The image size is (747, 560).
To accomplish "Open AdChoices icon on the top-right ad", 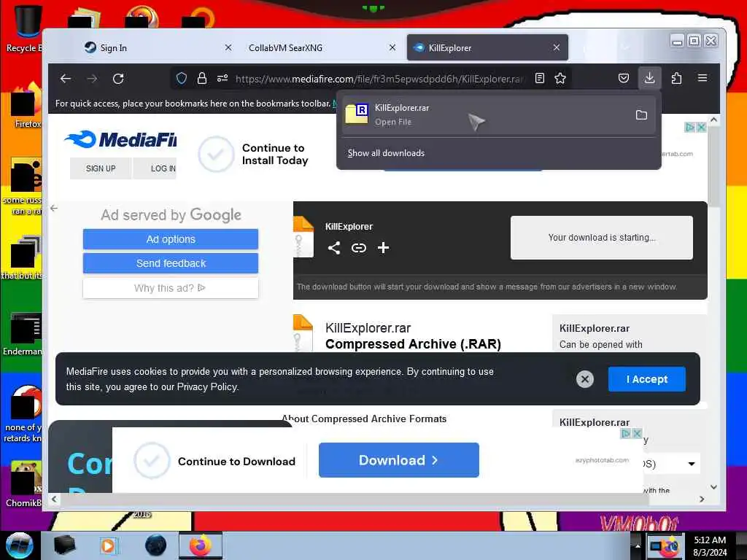I will coord(690,127).
